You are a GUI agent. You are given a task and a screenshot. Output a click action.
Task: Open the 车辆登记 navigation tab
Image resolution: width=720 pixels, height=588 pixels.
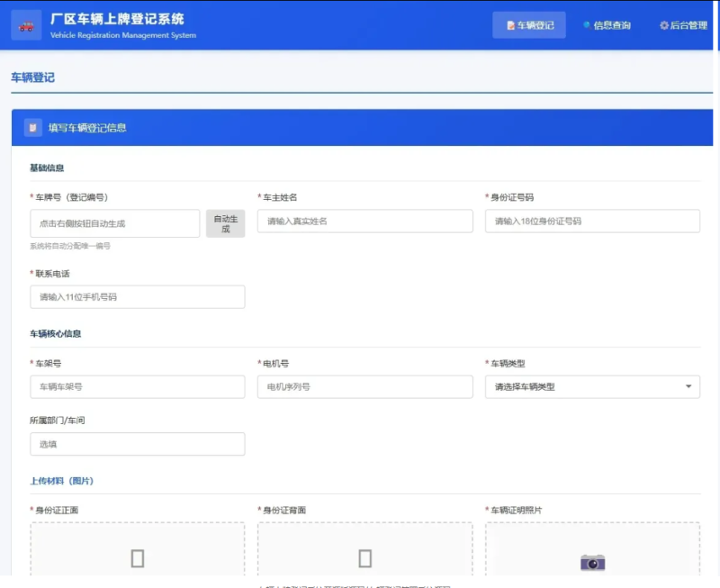tap(529, 25)
